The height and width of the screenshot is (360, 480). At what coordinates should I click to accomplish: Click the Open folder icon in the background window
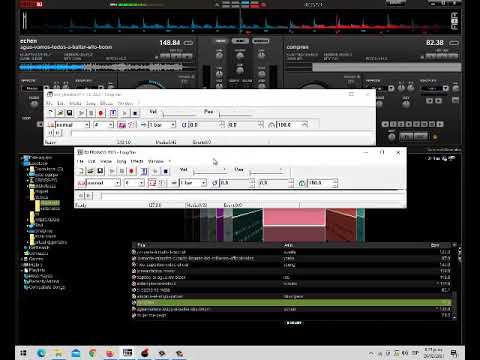point(60,113)
